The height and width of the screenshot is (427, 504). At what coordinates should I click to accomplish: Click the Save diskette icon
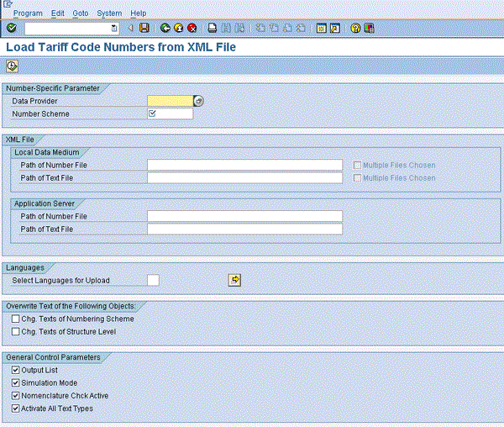144,28
